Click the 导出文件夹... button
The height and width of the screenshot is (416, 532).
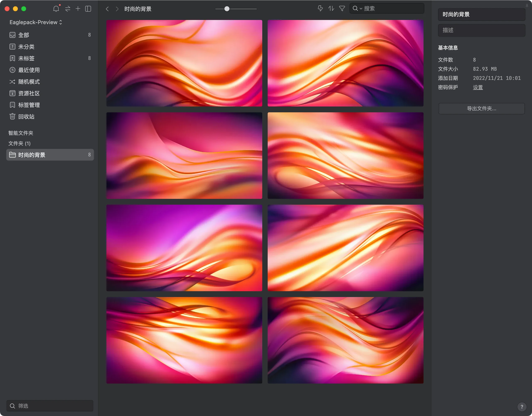tap(481, 109)
